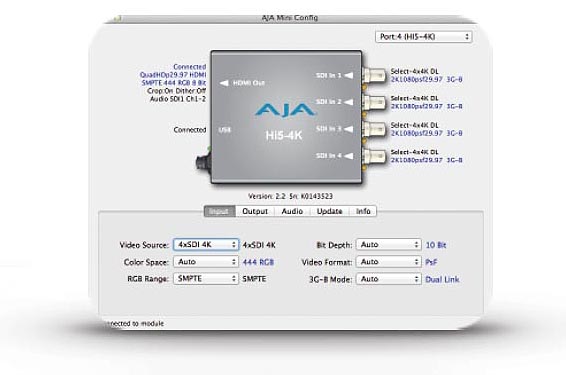Select the Info tab
The height and width of the screenshot is (375, 566).
pos(363,211)
